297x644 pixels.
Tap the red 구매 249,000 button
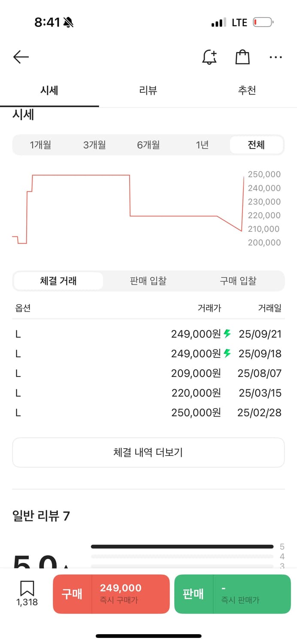coord(111,594)
